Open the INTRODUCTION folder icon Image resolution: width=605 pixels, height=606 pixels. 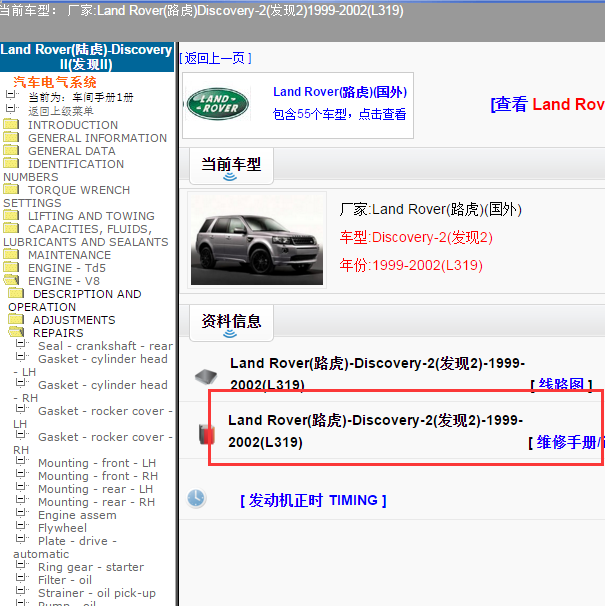(x=11, y=124)
